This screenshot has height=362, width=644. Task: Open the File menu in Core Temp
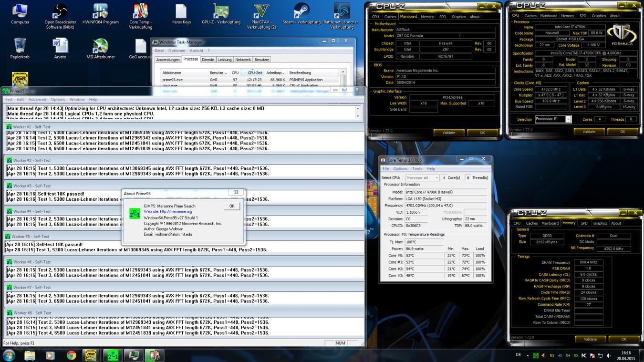pyautogui.click(x=385, y=168)
